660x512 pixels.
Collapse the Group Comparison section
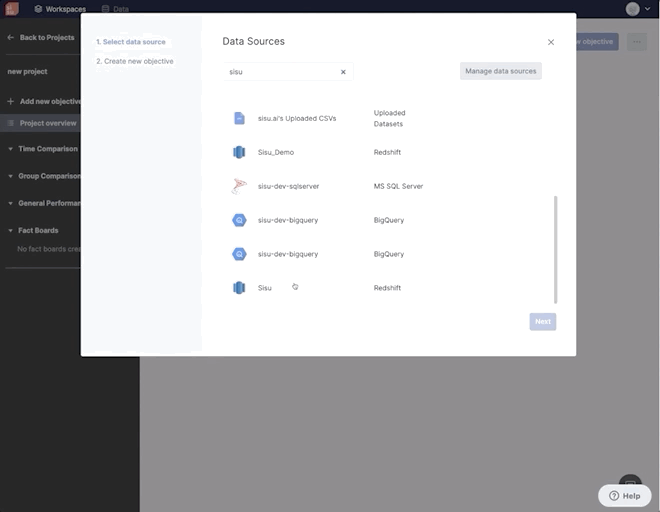pyautogui.click(x=11, y=176)
